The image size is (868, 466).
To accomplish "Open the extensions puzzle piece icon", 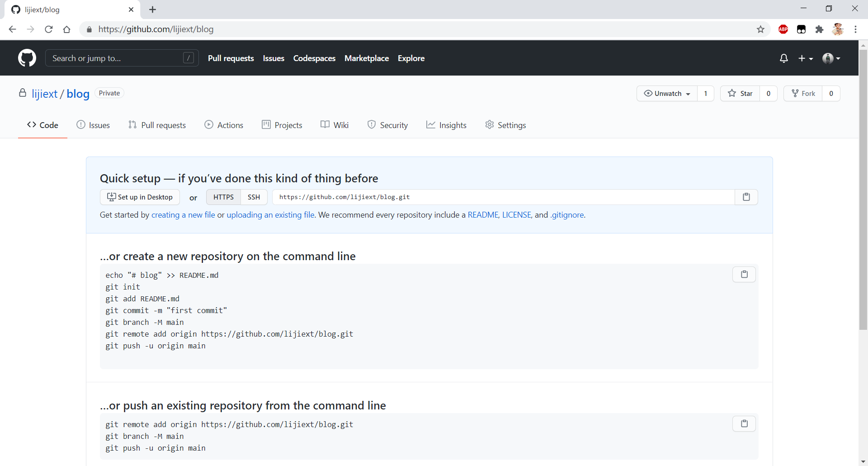I will pyautogui.click(x=819, y=29).
